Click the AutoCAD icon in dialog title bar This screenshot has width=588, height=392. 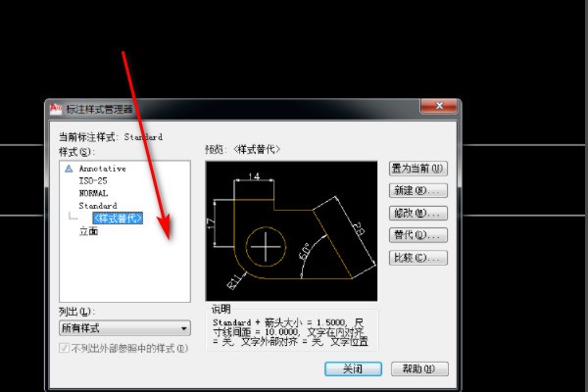[56, 109]
